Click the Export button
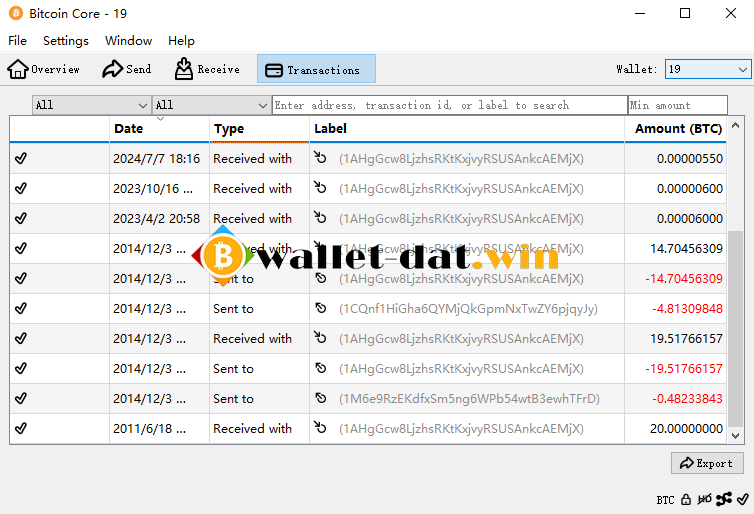The width and height of the screenshot is (754, 514). click(x=707, y=463)
